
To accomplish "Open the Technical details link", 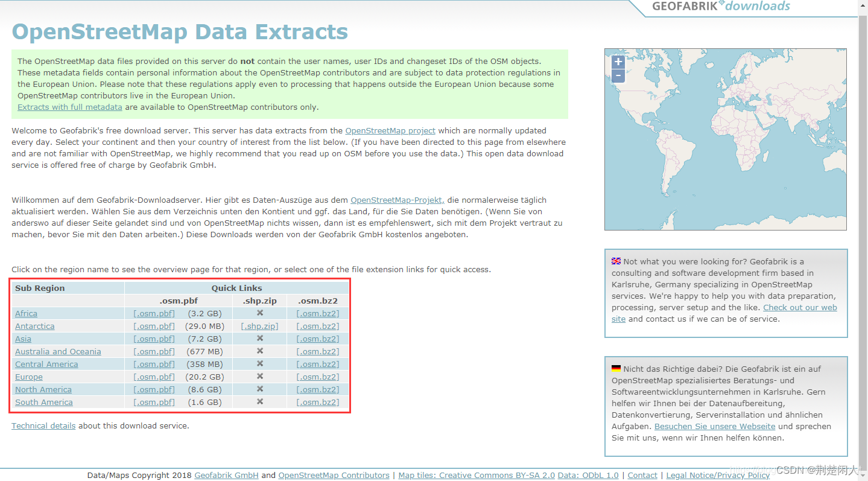I will click(x=43, y=425).
